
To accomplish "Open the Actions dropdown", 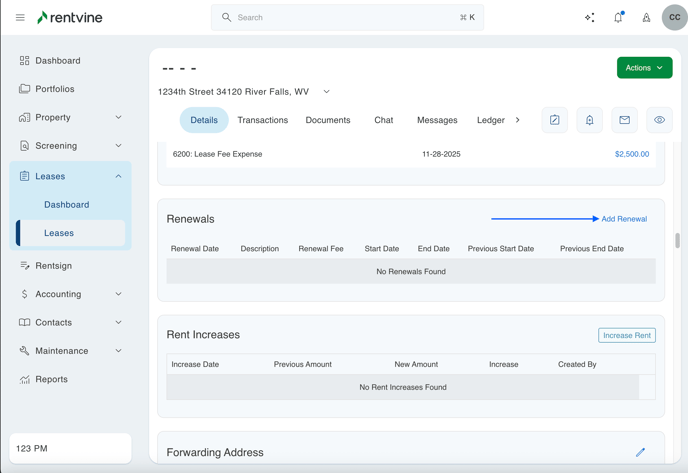I will 644,68.
